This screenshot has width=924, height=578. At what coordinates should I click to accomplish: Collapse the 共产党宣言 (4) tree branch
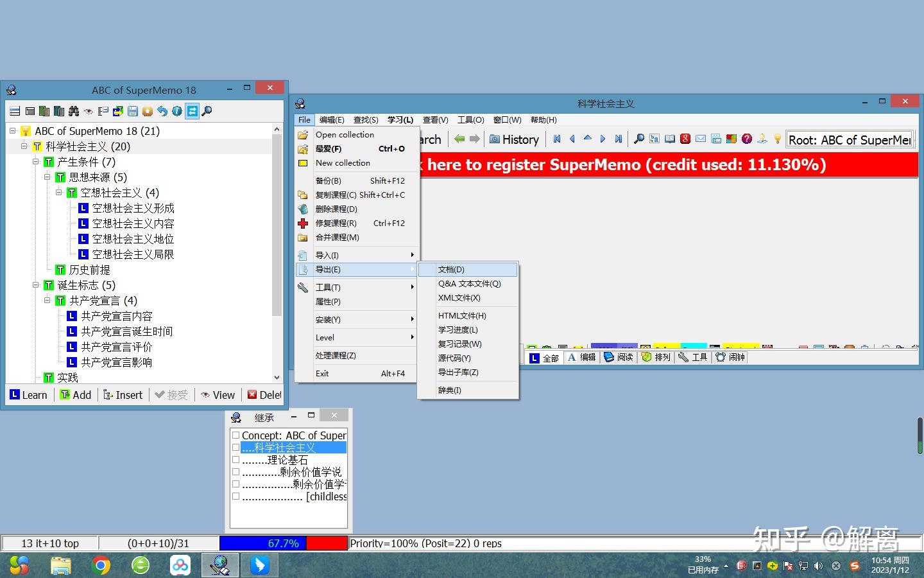(47, 301)
